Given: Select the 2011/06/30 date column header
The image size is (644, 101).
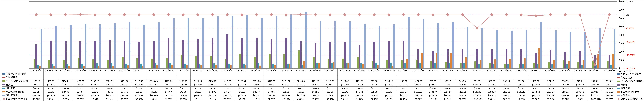Looking at the screenshot, I should coord(36,71).
